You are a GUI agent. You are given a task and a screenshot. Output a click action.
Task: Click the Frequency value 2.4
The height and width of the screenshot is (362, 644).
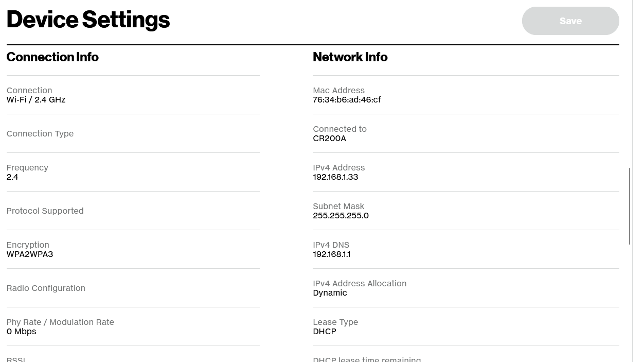pos(12,177)
